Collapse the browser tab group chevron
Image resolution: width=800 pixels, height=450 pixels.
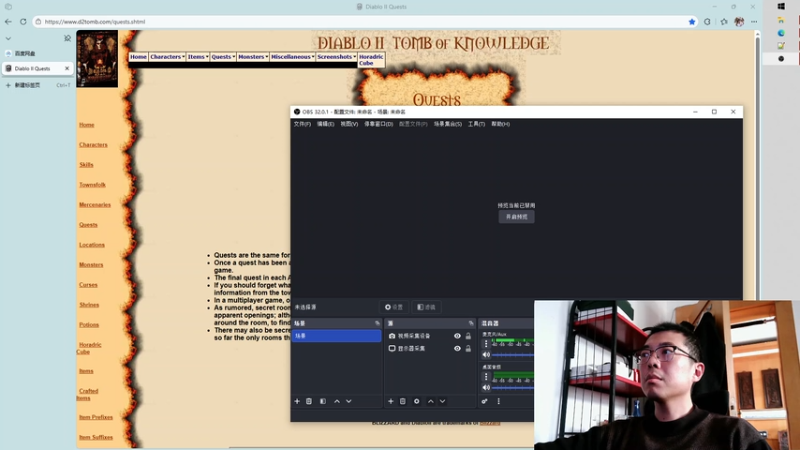pos(8,38)
